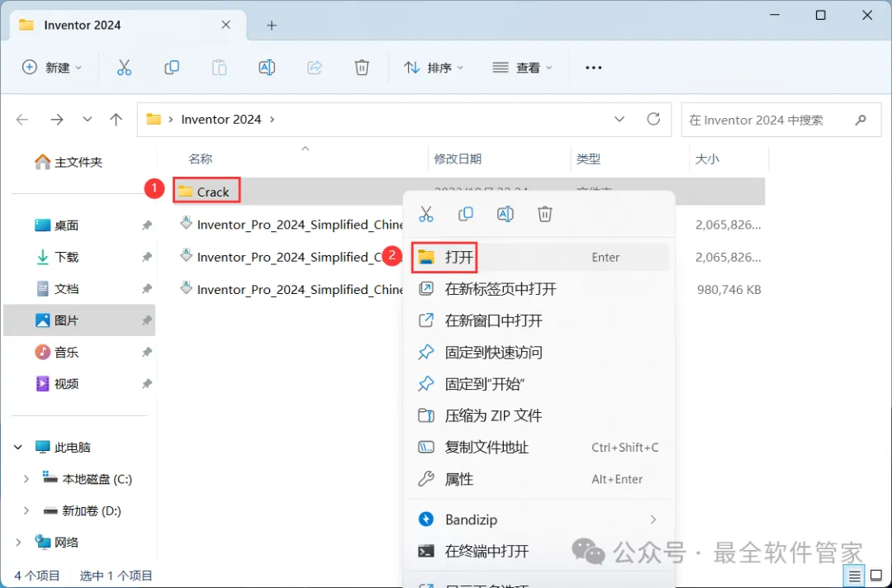Viewport: 892px width, 588px height.
Task: Unpin 桌面 using its pin icon
Action: tap(147, 225)
